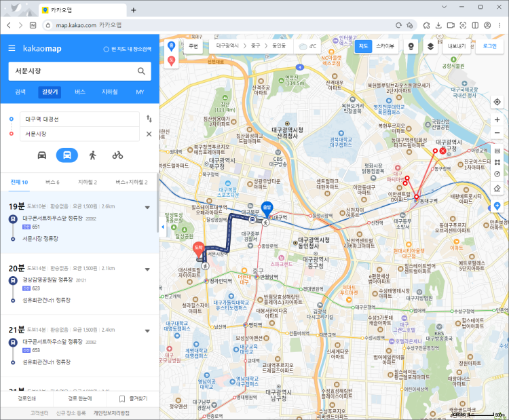Open the 길찾기 tab
509x420 pixels.
[50, 92]
